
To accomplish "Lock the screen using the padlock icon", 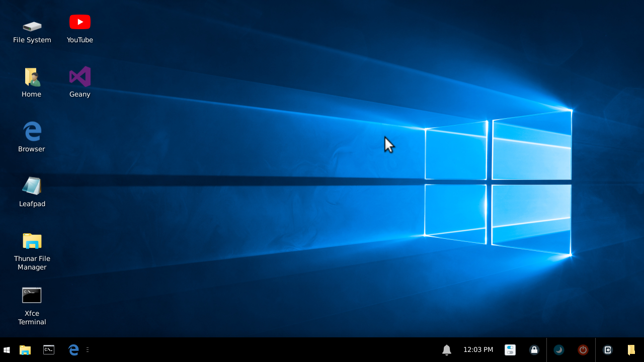I will [534, 349].
